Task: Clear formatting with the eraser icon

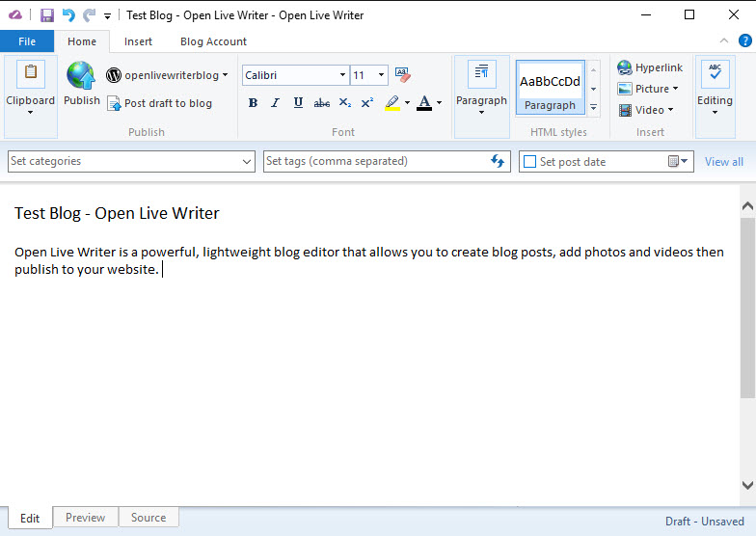Action: pyautogui.click(x=403, y=75)
